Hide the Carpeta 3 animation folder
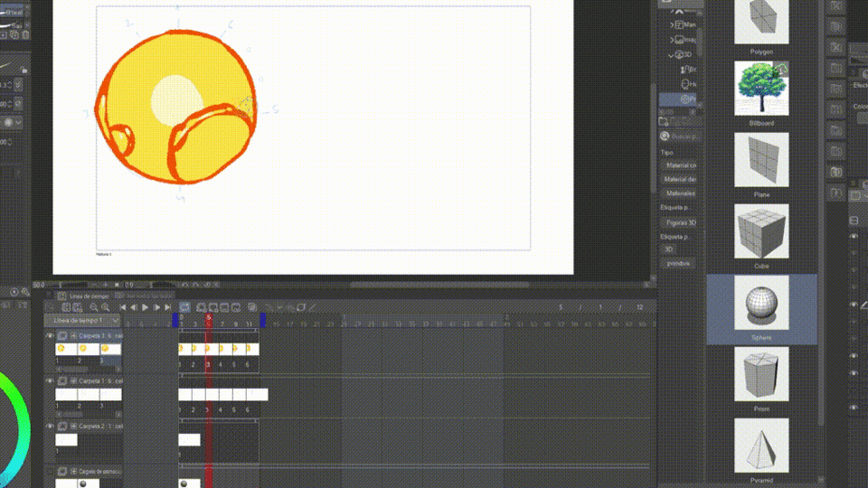 pyautogui.click(x=50, y=336)
